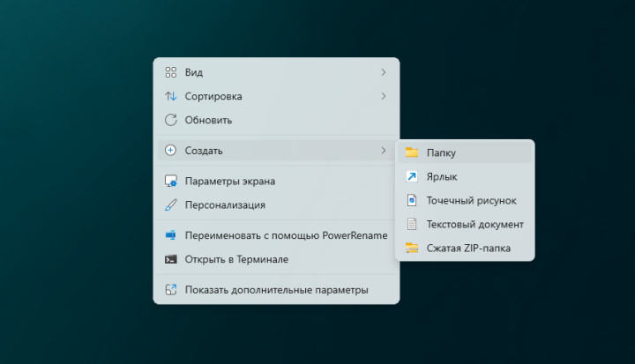Expand the Вид submenu via its chevron
Image resolution: width=635 pixels, height=364 pixels.
tap(384, 72)
